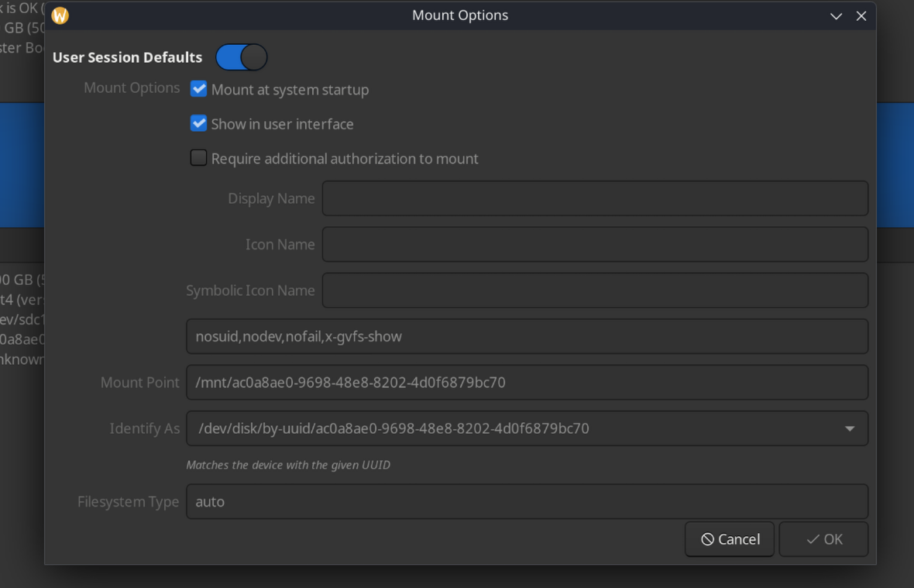Screen dimensions: 914x588
Task: Toggle the User Session Defaults switch
Action: 242,57
